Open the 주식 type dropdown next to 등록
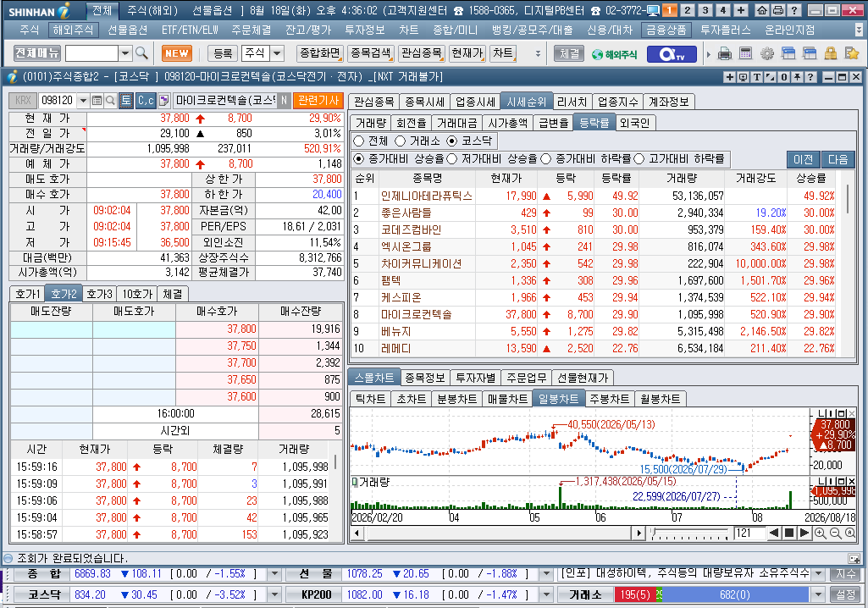The height and width of the screenshot is (608, 868). [277, 53]
